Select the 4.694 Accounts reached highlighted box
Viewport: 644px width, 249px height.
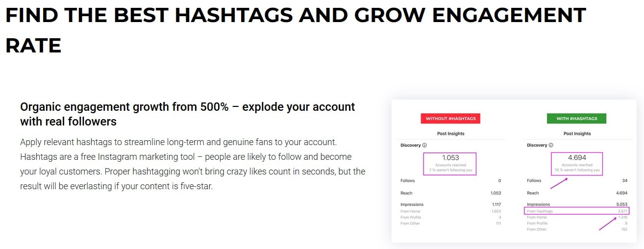coord(576,164)
